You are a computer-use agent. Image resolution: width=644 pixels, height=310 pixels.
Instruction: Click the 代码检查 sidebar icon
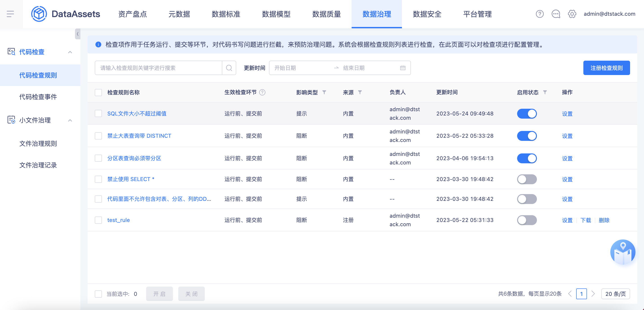click(x=11, y=52)
